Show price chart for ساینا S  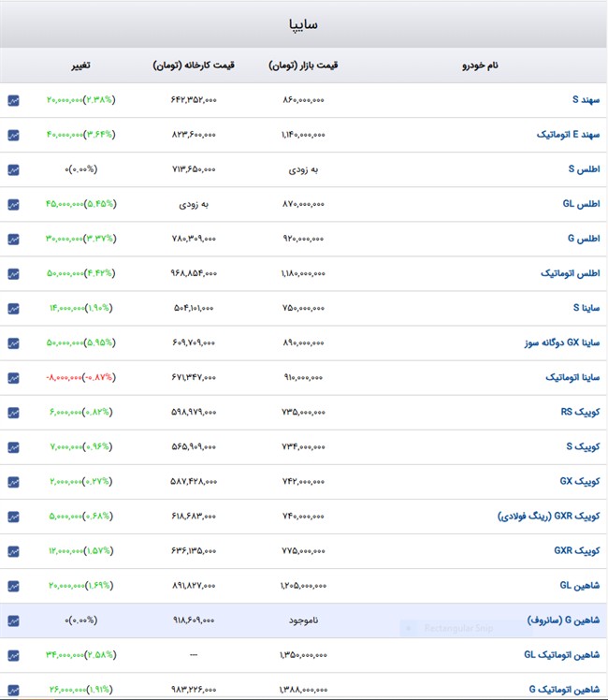pyautogui.click(x=13, y=308)
